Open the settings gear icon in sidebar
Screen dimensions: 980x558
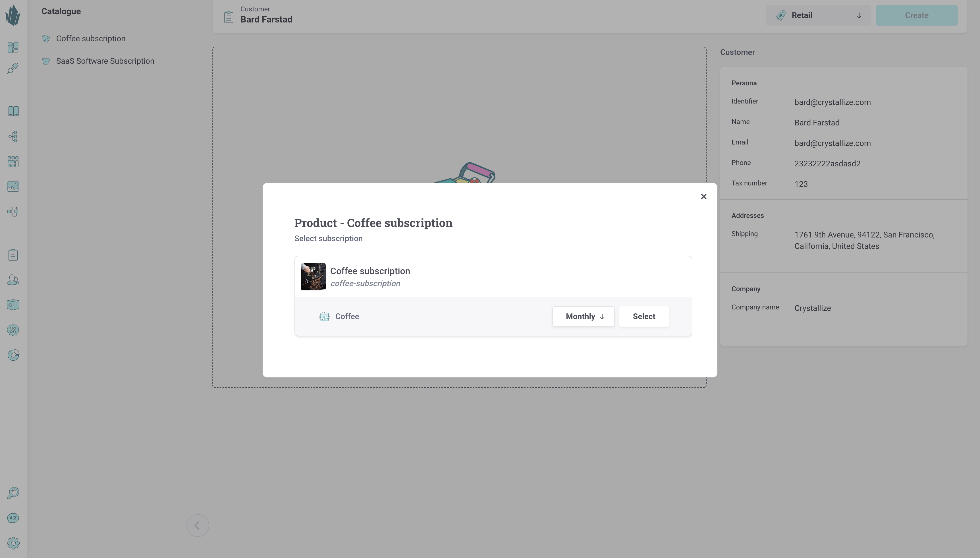pyautogui.click(x=13, y=543)
